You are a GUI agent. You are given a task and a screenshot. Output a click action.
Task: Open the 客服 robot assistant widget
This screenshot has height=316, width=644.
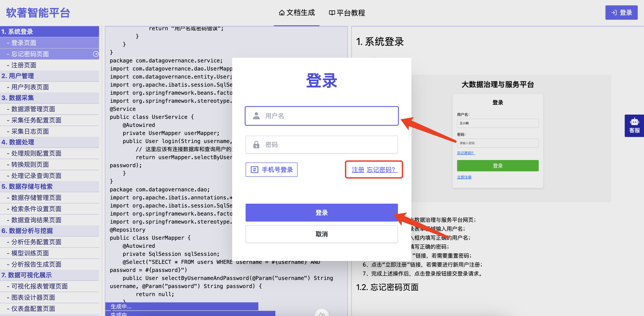[x=634, y=126]
